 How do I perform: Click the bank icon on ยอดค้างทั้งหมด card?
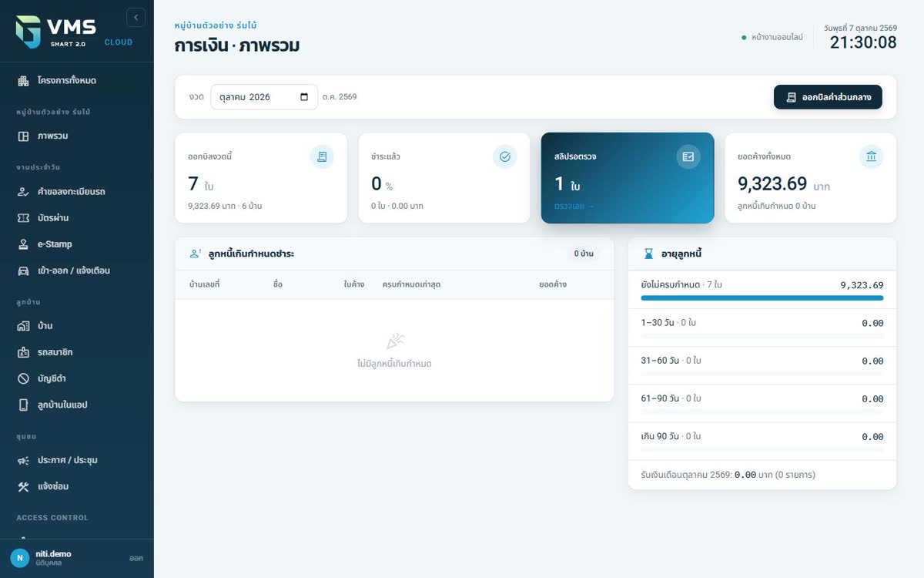(871, 156)
